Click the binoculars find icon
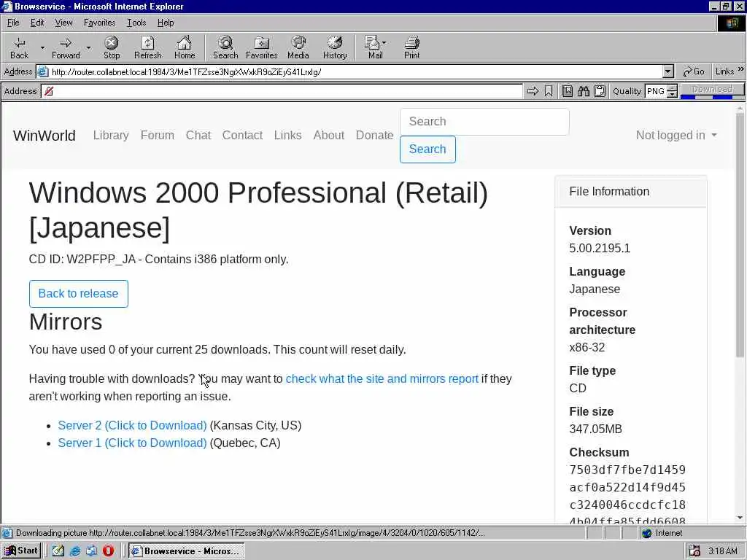Viewport: 747px width, 560px height. 584,91
